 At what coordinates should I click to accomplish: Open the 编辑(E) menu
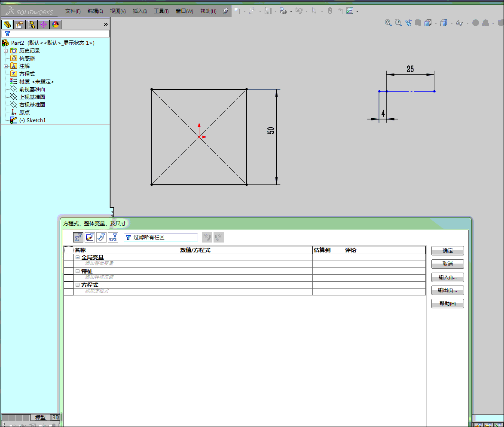tap(95, 11)
